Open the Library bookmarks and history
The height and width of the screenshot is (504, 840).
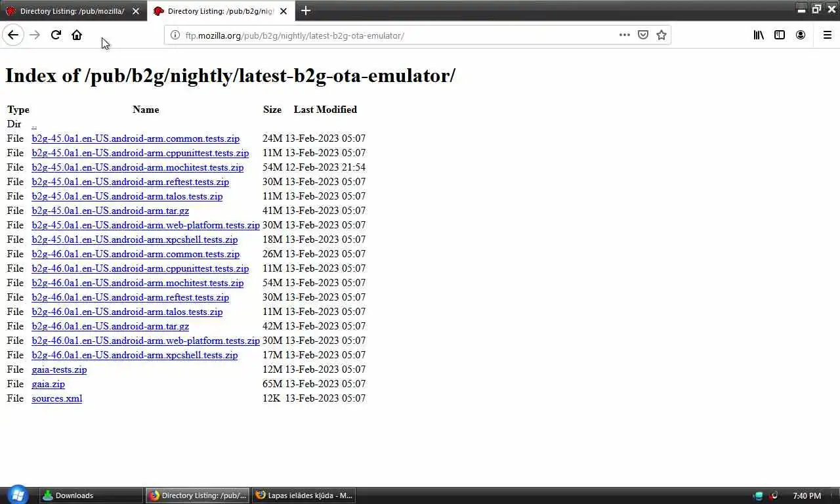pos(759,35)
